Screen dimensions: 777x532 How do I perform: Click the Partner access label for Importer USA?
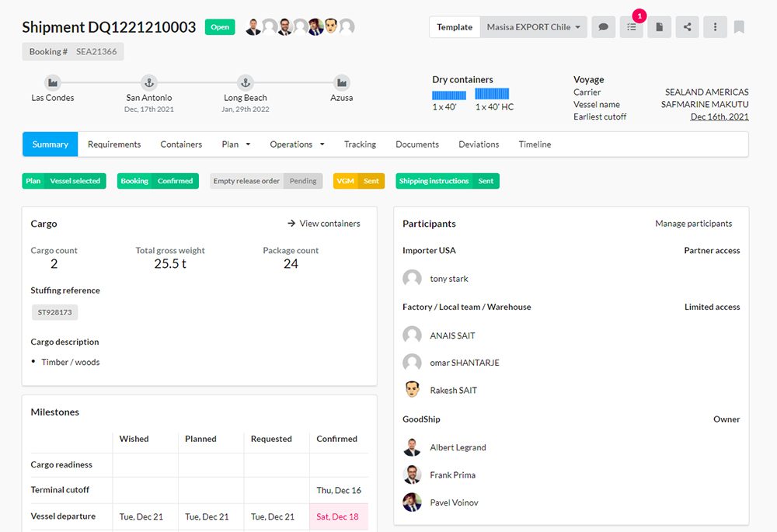(x=712, y=251)
